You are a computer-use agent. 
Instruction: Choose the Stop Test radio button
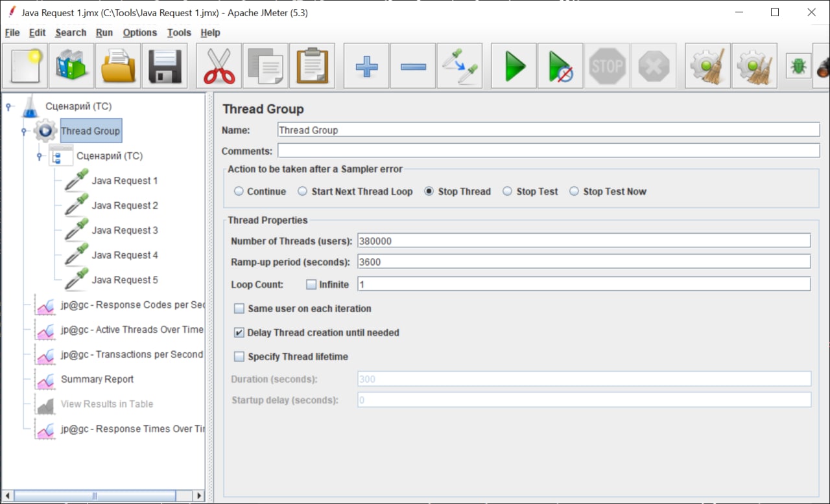tap(508, 192)
